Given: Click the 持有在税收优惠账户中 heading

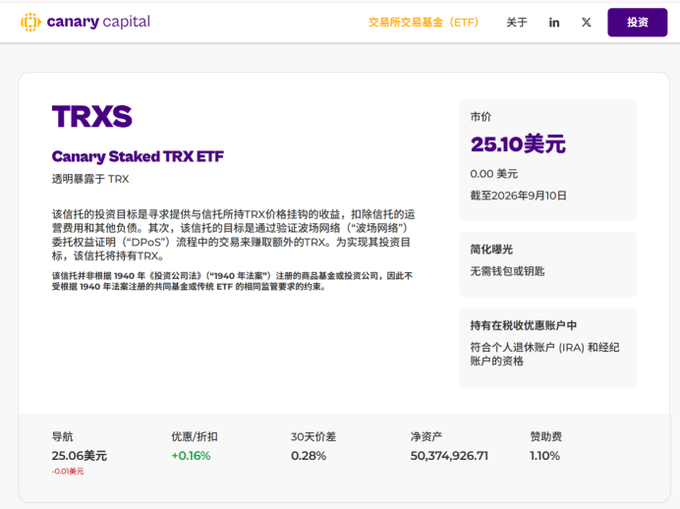Looking at the screenshot, I should [x=523, y=326].
